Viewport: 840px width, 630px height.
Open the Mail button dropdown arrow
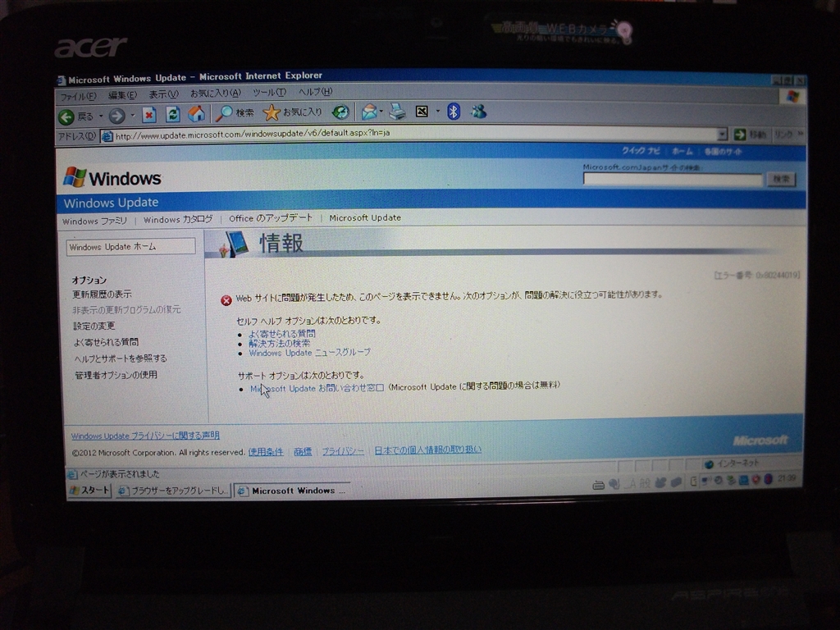coord(381,112)
